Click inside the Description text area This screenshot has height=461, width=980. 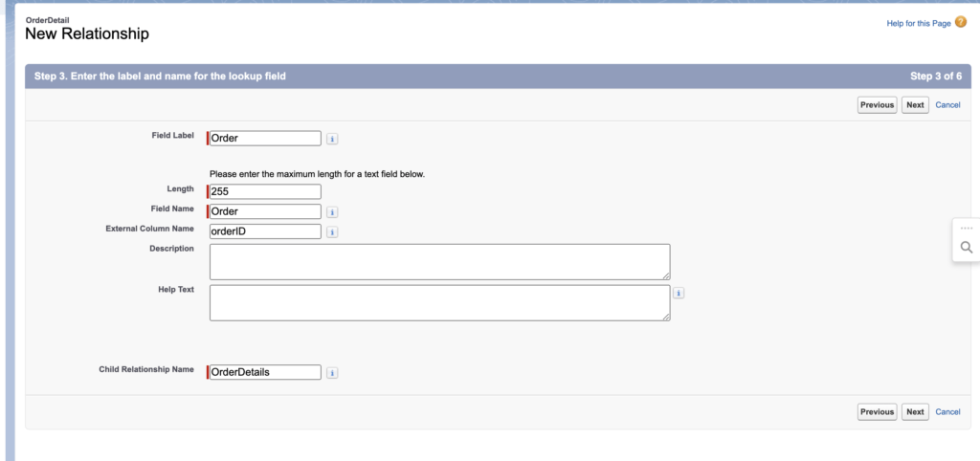pos(439,261)
